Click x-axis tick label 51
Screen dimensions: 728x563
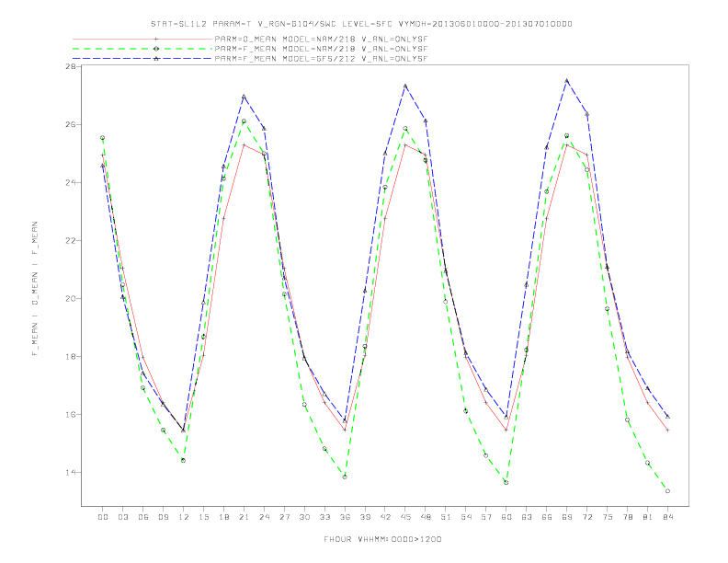(446, 517)
